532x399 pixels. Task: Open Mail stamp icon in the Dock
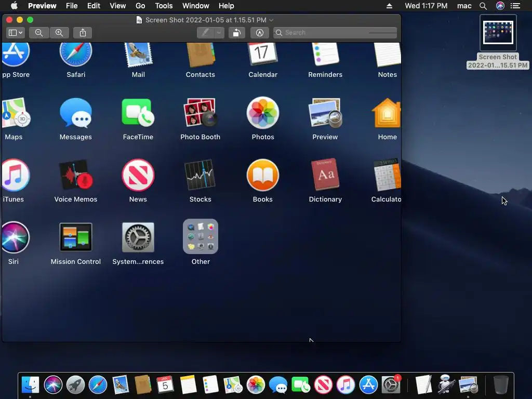[121, 385]
